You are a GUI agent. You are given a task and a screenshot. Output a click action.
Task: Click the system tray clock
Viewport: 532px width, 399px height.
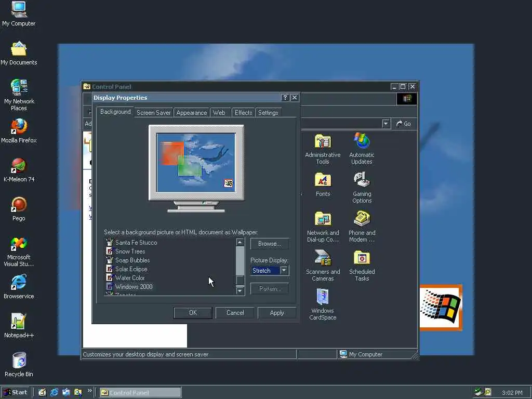pyautogui.click(x=512, y=393)
